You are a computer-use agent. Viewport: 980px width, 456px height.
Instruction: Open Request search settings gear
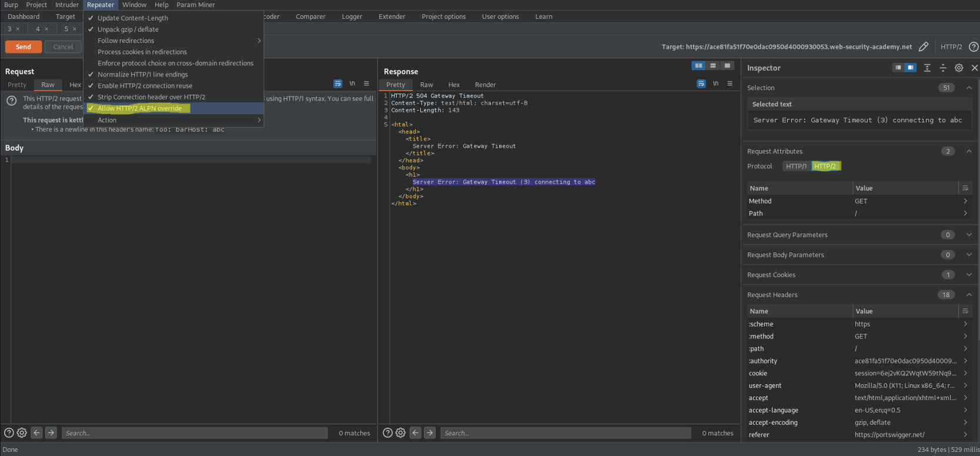pyautogui.click(x=22, y=432)
